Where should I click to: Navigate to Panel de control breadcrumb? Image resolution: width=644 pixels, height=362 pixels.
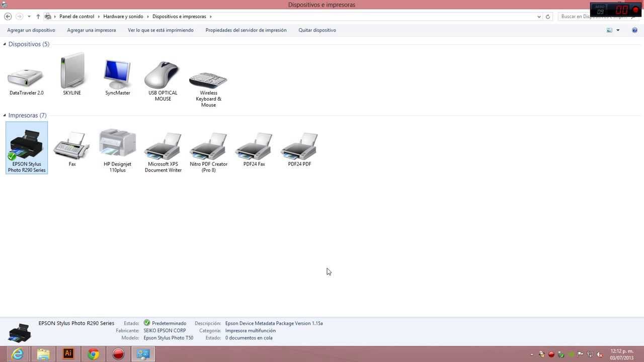click(x=76, y=17)
